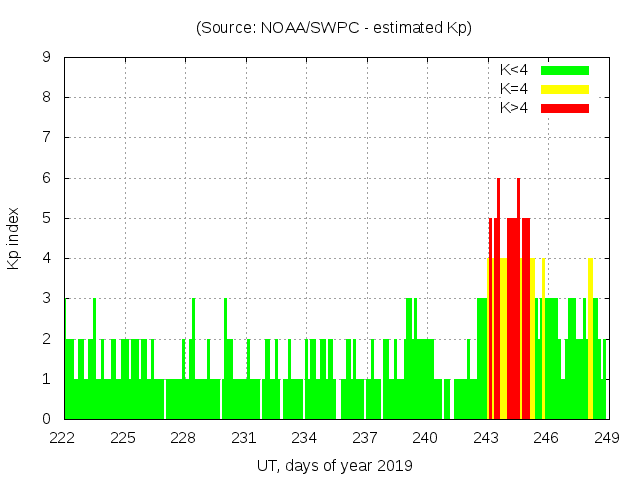Click the NOAA/SWPC source chart title
Screen dimensions: 640x480
(334, 28)
